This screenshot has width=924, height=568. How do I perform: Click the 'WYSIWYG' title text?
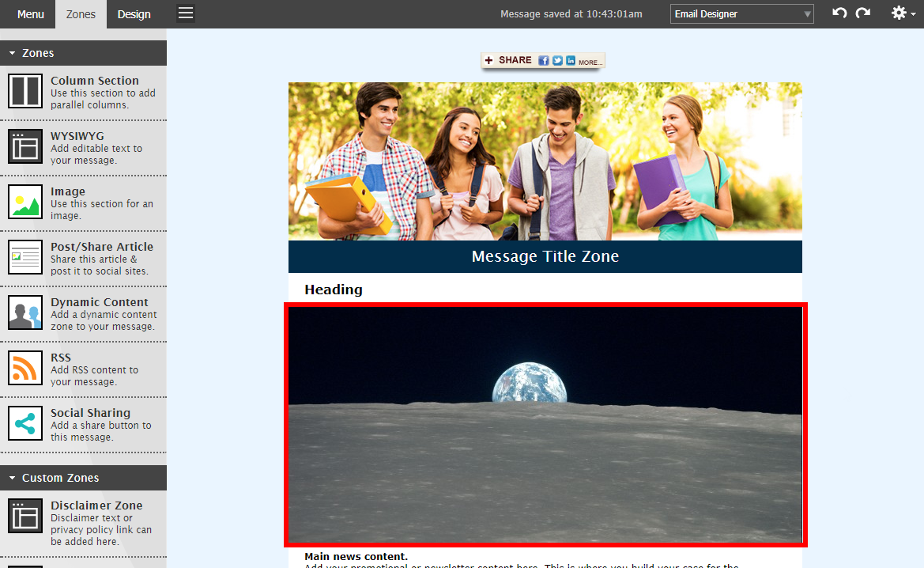tap(77, 136)
